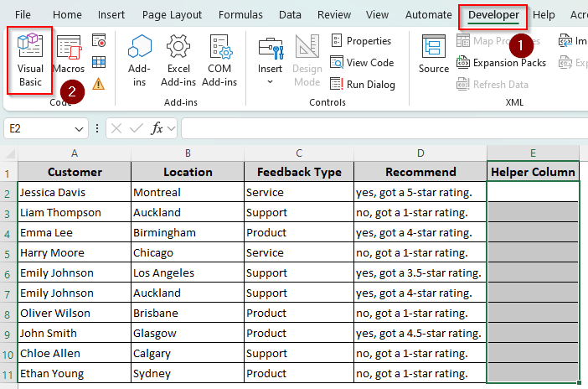The height and width of the screenshot is (389, 588).
Task: Select row 11 header
Action: (8, 375)
